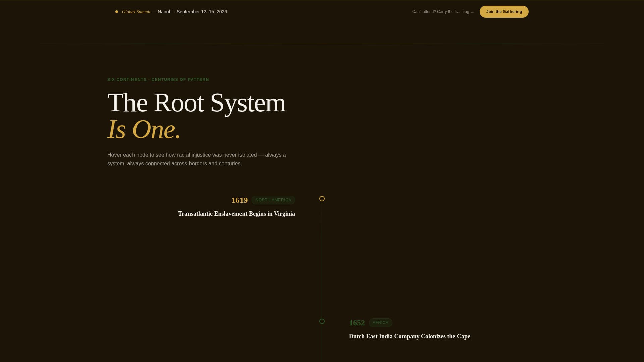Activate the NORTH AMERICA pill toggle
Viewport: 644px width, 362px height.
(273, 200)
